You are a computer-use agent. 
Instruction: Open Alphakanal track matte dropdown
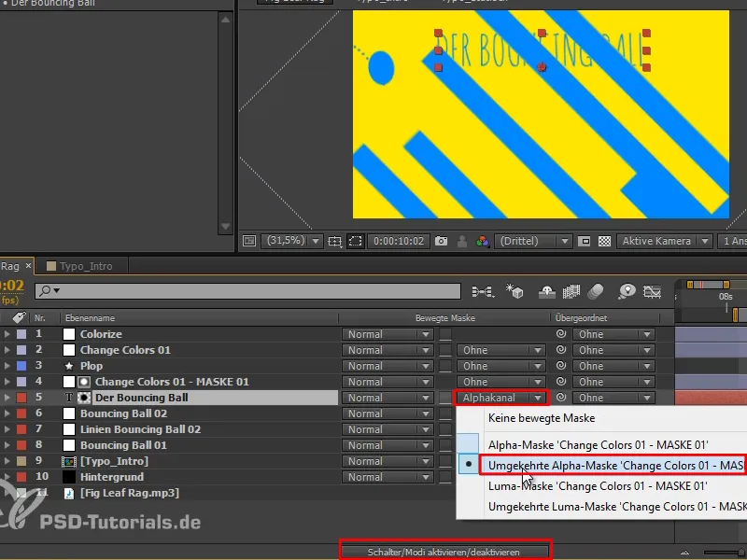(502, 398)
